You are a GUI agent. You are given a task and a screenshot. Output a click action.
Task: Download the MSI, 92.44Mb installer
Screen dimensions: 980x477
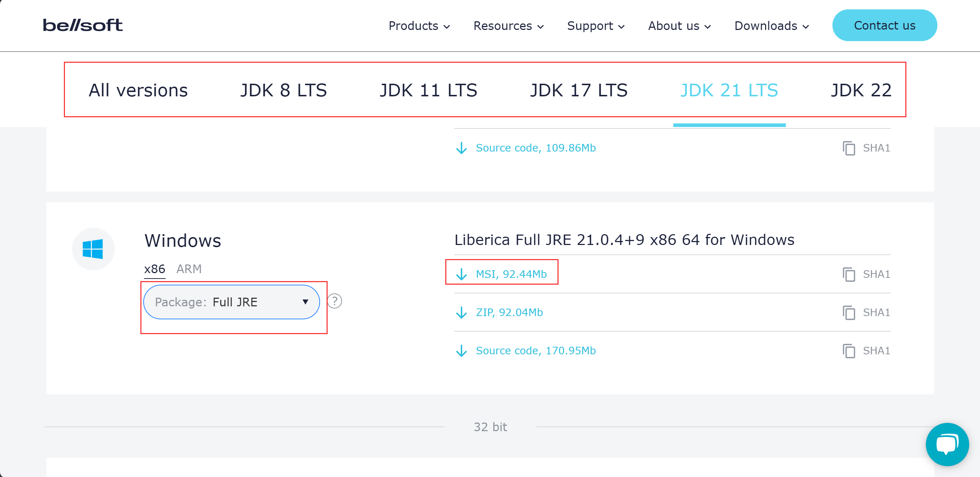(x=511, y=274)
